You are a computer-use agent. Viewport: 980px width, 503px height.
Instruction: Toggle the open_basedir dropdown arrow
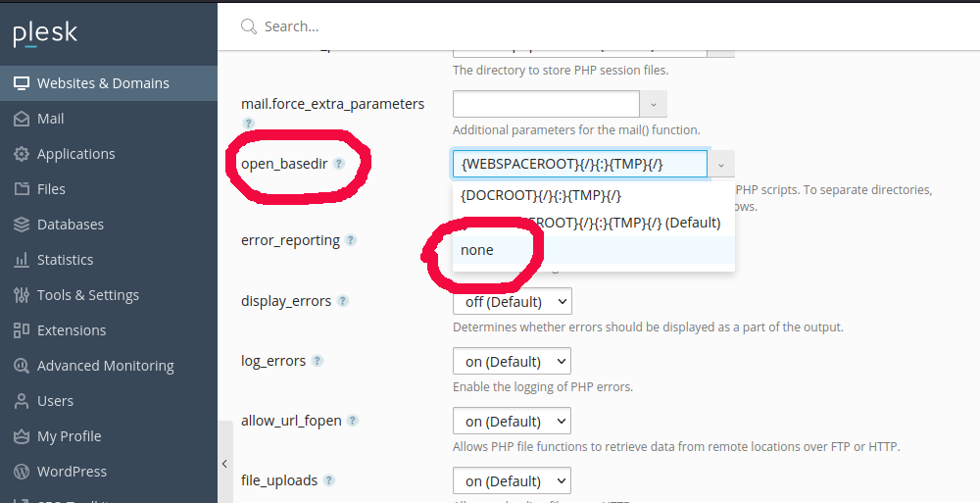coord(721,164)
